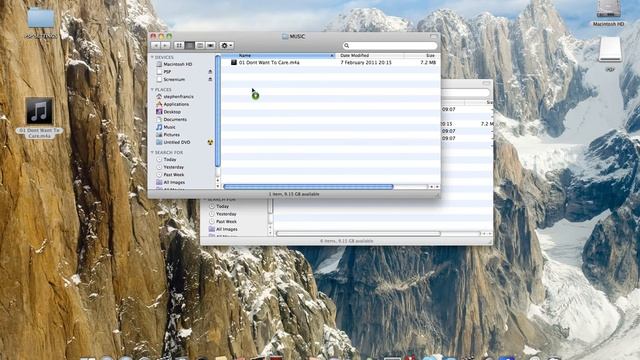Click the horizontal scrollbar thumb in MUSIC window
This screenshot has width=640, height=360.
tap(308, 187)
